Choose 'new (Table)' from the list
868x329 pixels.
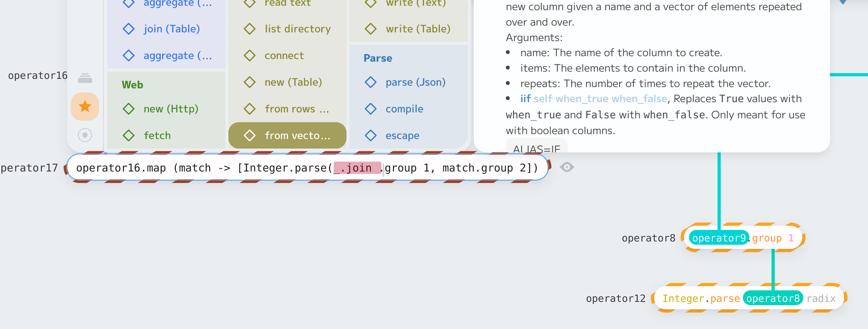[x=293, y=82]
